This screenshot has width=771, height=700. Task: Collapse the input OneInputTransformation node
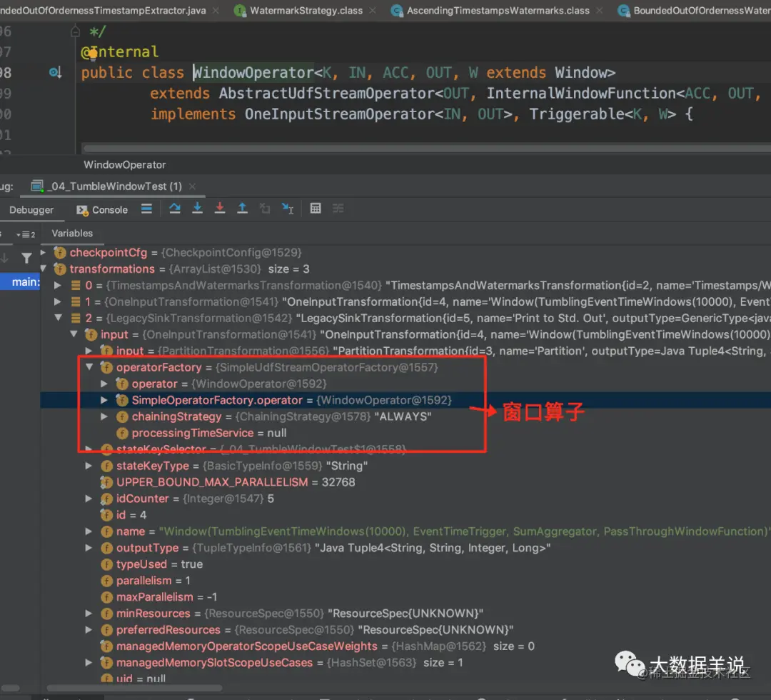[x=74, y=334]
